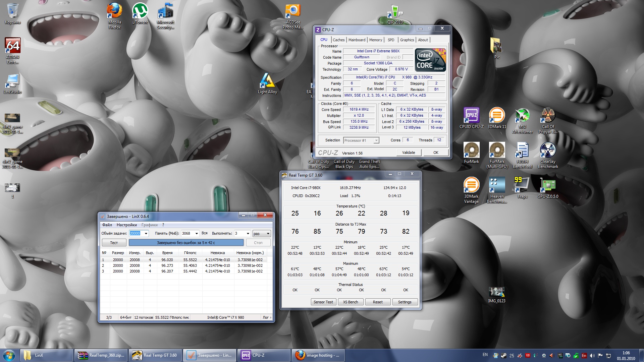This screenshot has height=362, width=644.
Task: Click LinX completion progress bar
Action: pos(186,243)
